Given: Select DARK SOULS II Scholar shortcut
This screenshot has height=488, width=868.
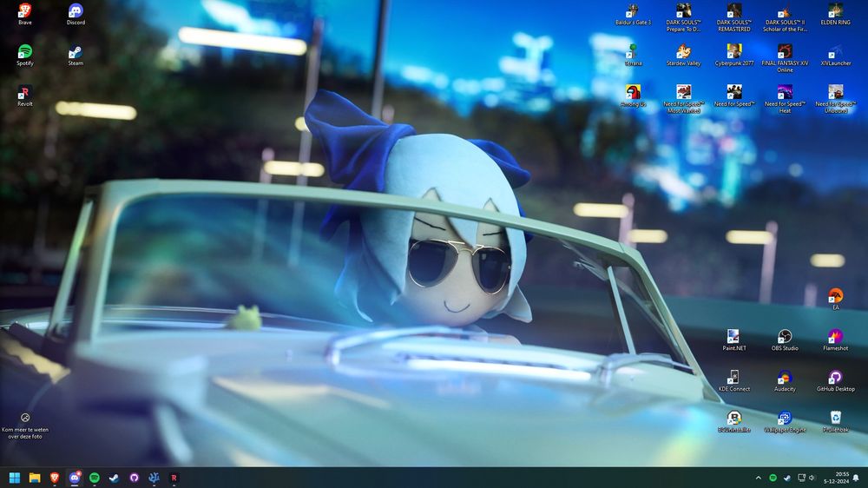Looking at the screenshot, I should coord(785,17).
